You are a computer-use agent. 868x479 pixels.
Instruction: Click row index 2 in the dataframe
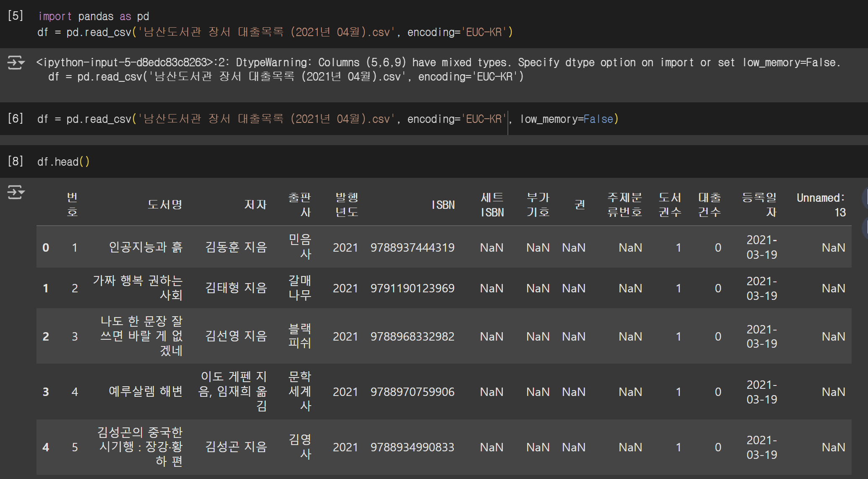tap(46, 336)
